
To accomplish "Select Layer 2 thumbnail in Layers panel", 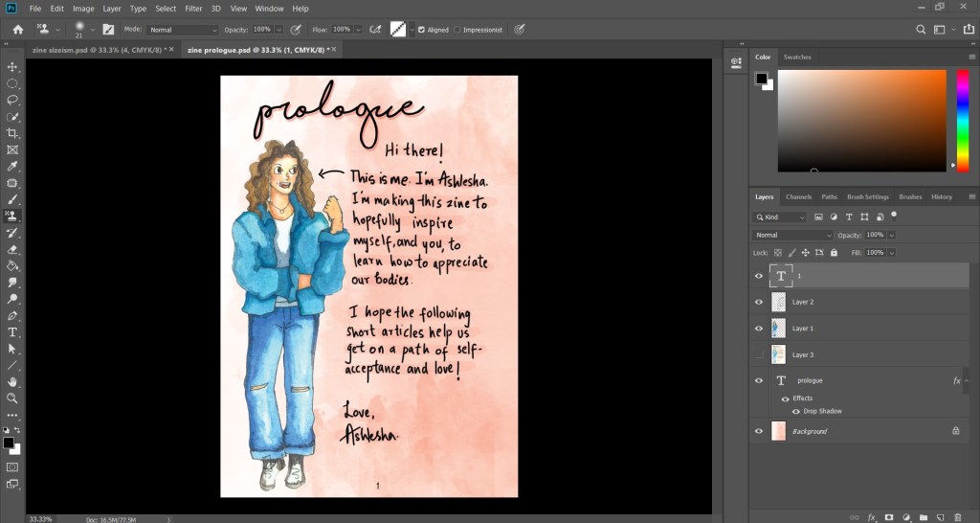I will tap(778, 302).
